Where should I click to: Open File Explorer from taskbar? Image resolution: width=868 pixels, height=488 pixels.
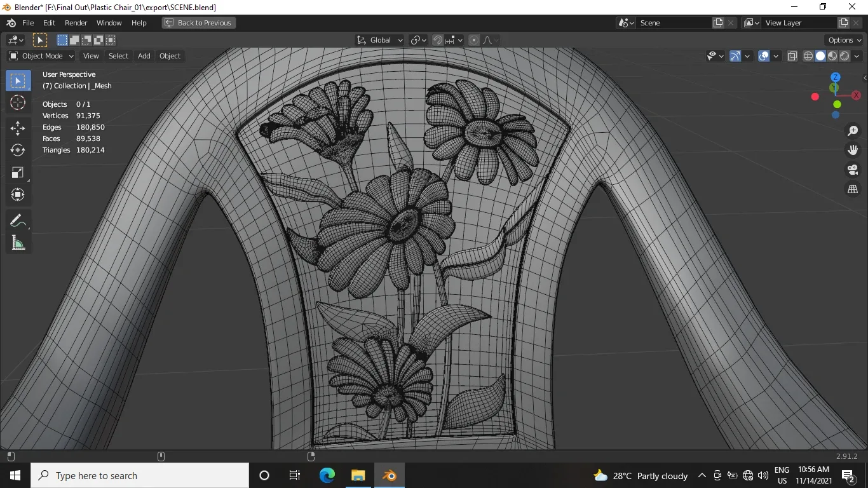click(x=358, y=475)
